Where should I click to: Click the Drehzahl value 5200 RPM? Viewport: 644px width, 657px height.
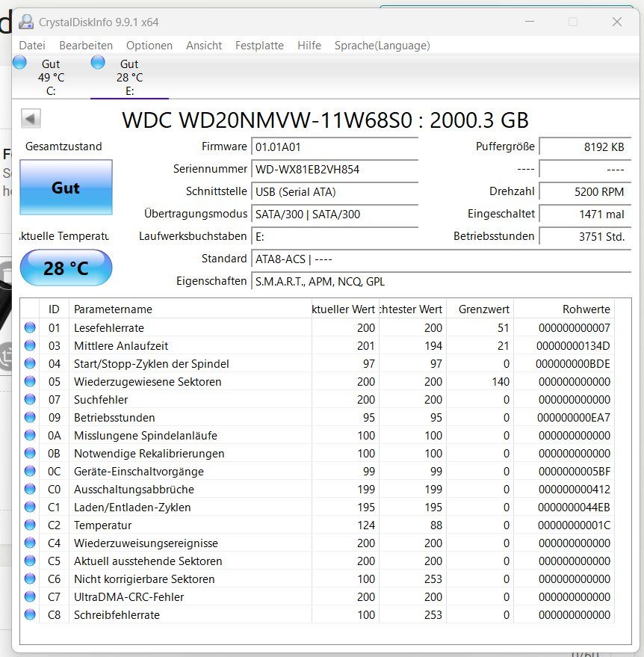(x=584, y=192)
